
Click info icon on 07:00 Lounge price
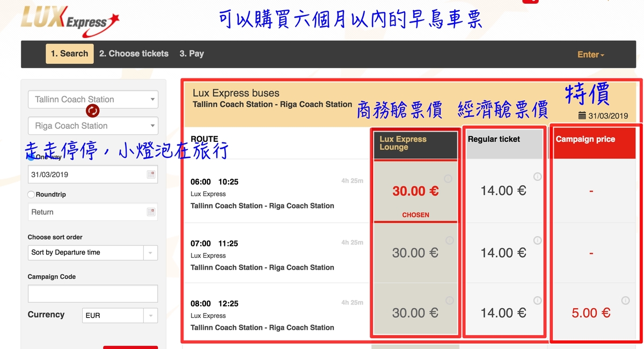(450, 241)
